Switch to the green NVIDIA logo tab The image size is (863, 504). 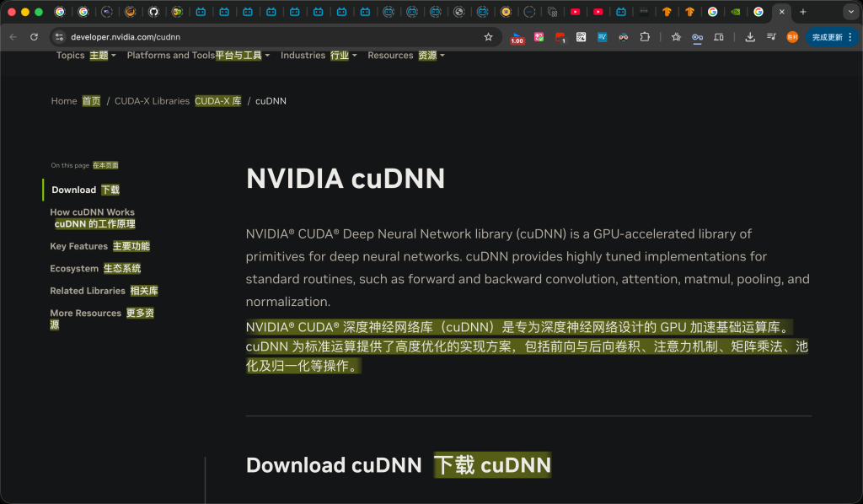point(735,12)
